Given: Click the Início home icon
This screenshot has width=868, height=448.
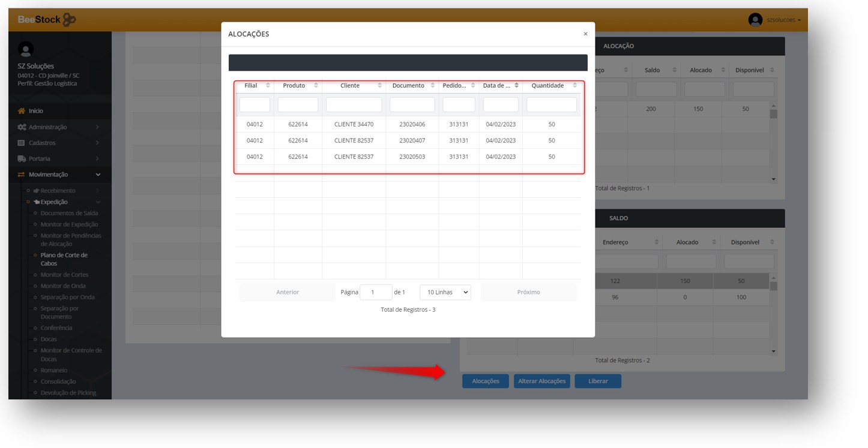Looking at the screenshot, I should [22, 111].
